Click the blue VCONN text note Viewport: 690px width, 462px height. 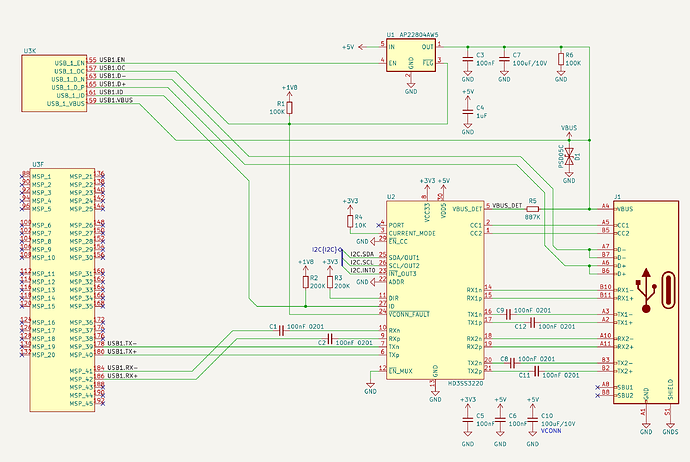click(x=551, y=431)
